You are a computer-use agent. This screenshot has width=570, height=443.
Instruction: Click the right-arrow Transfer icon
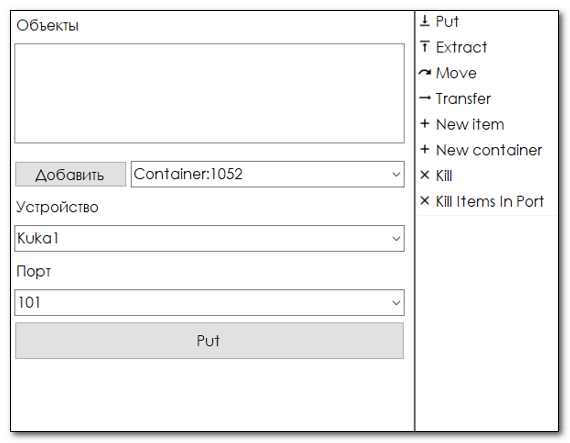point(425,98)
